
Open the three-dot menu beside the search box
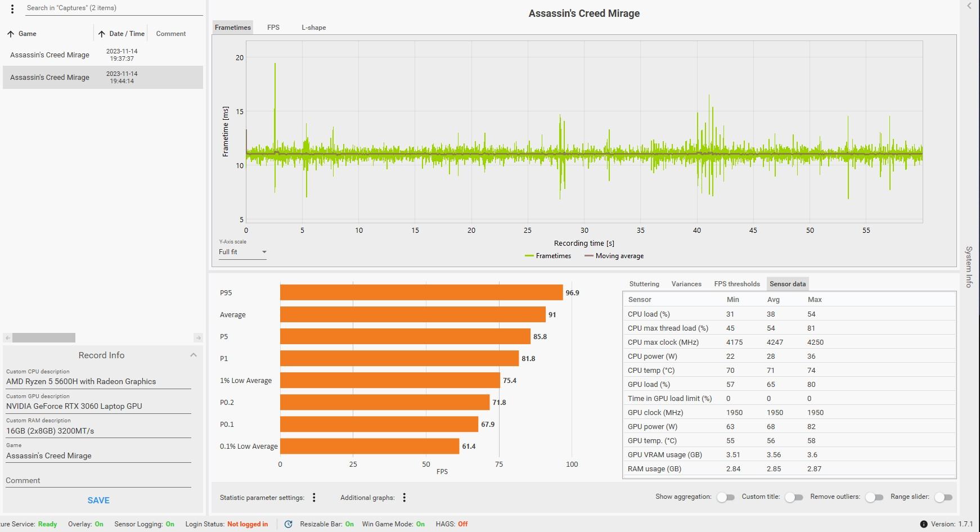[x=12, y=8]
